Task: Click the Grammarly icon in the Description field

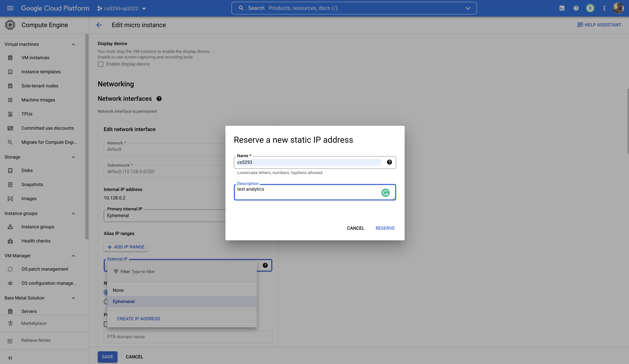Action: (x=385, y=193)
